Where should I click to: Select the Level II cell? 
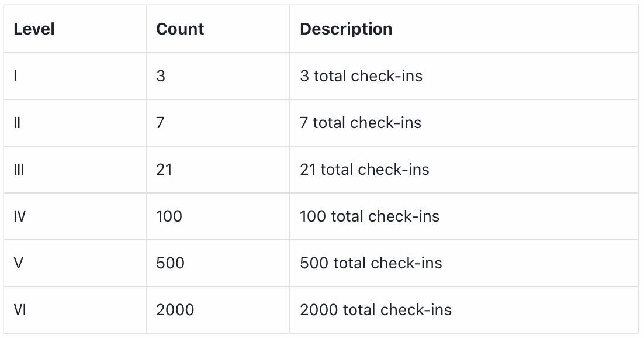click(x=17, y=123)
